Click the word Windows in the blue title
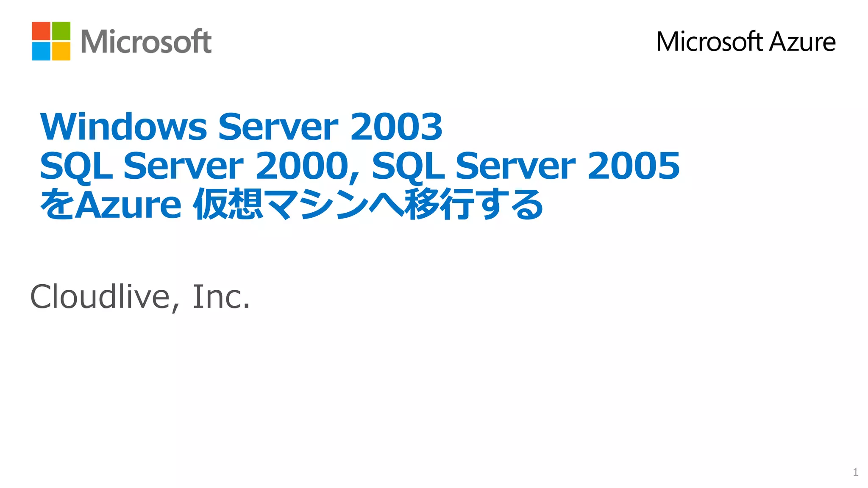 [x=123, y=127]
